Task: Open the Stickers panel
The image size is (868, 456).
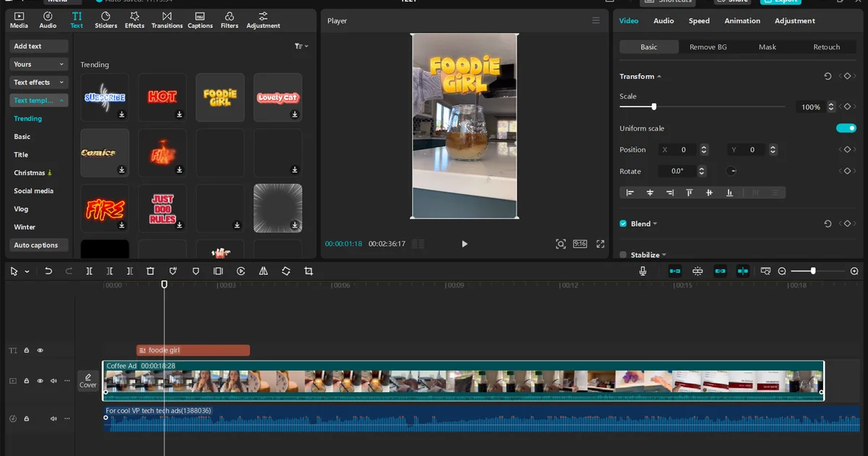Action: pos(106,20)
